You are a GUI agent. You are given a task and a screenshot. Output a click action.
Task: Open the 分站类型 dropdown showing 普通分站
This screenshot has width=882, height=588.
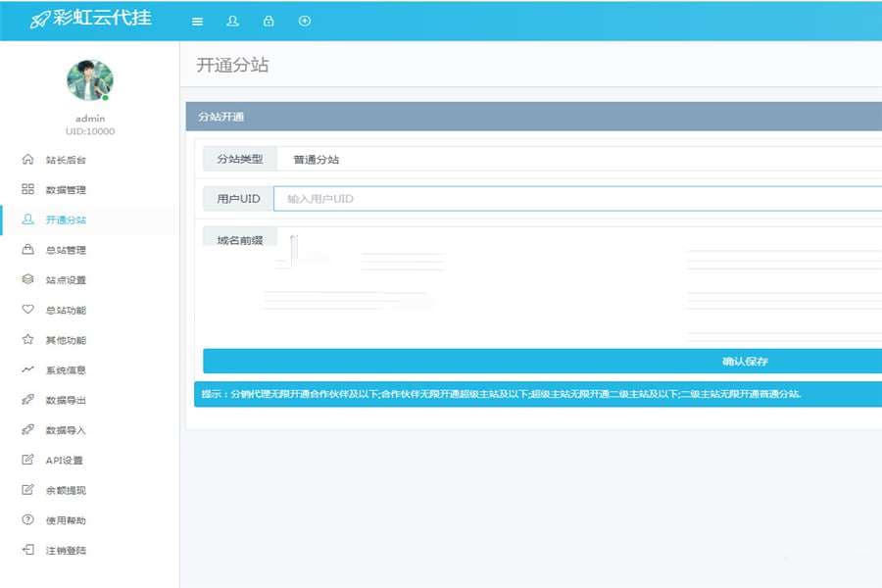pos(579,159)
